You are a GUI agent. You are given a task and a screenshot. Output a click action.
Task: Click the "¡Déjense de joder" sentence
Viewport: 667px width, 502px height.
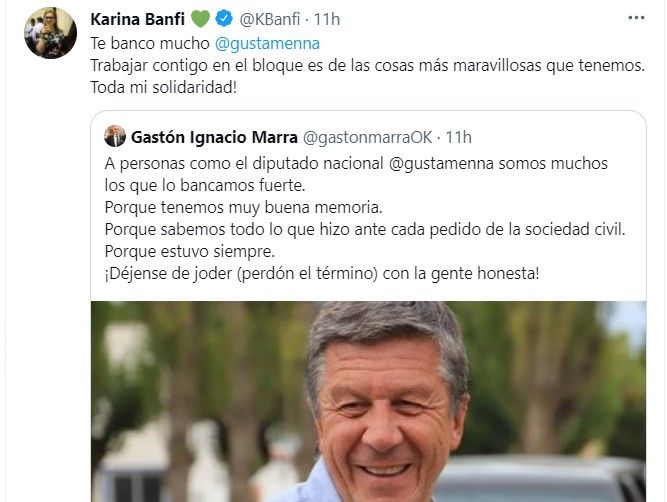[322, 274]
